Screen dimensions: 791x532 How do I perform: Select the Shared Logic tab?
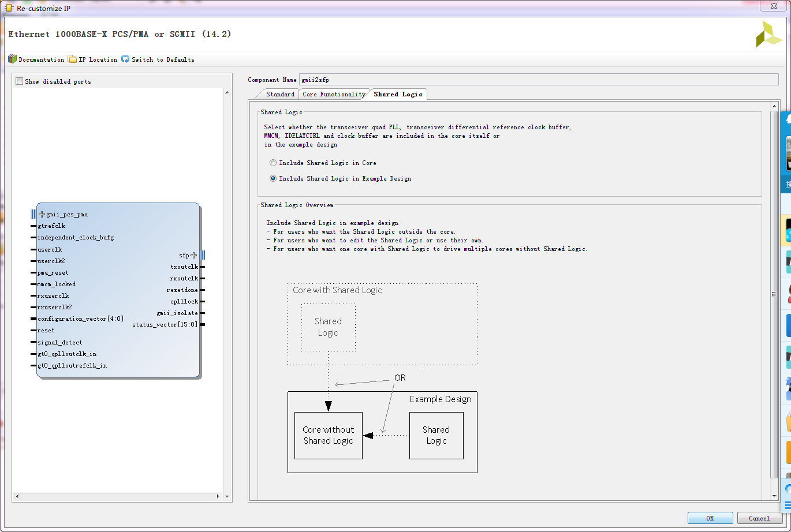pos(398,94)
